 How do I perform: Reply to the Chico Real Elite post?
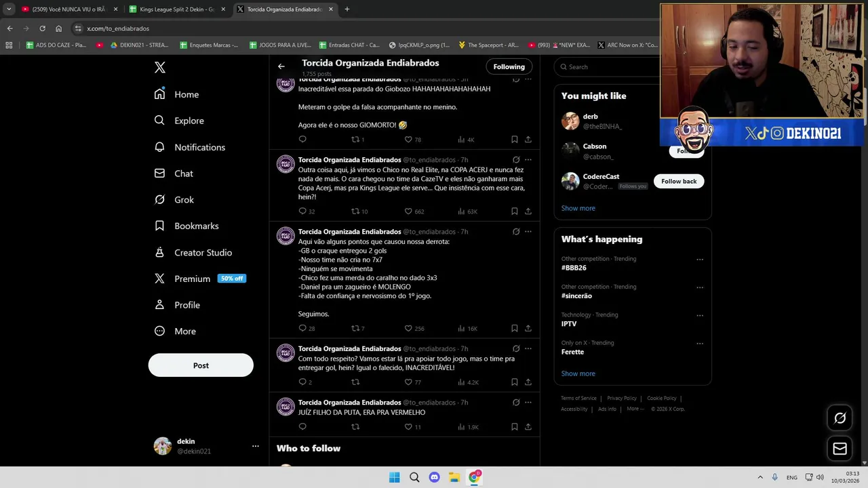[x=302, y=211]
